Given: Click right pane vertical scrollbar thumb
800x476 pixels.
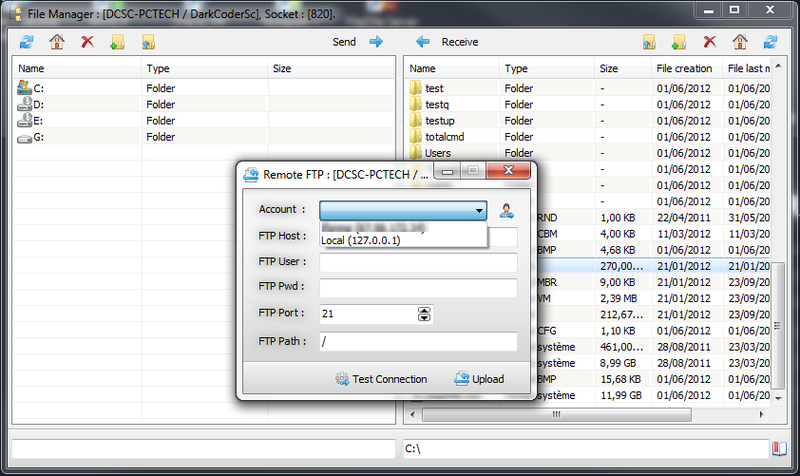Looking at the screenshot, I should point(778,325).
